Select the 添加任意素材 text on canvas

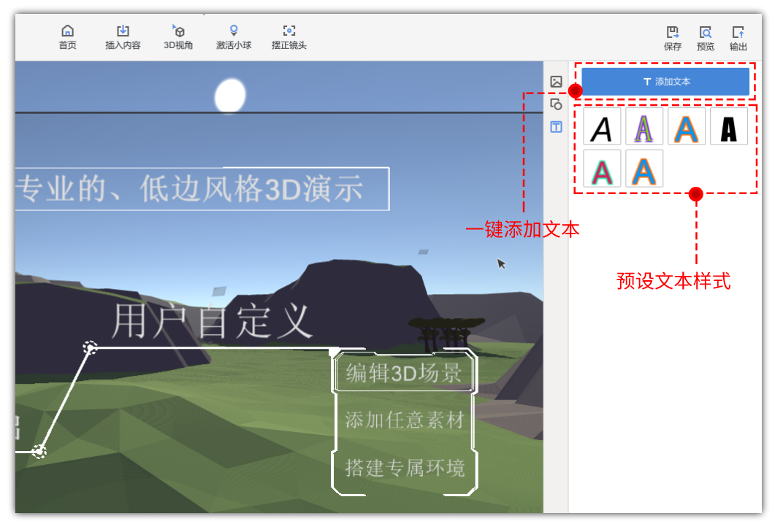(x=404, y=420)
